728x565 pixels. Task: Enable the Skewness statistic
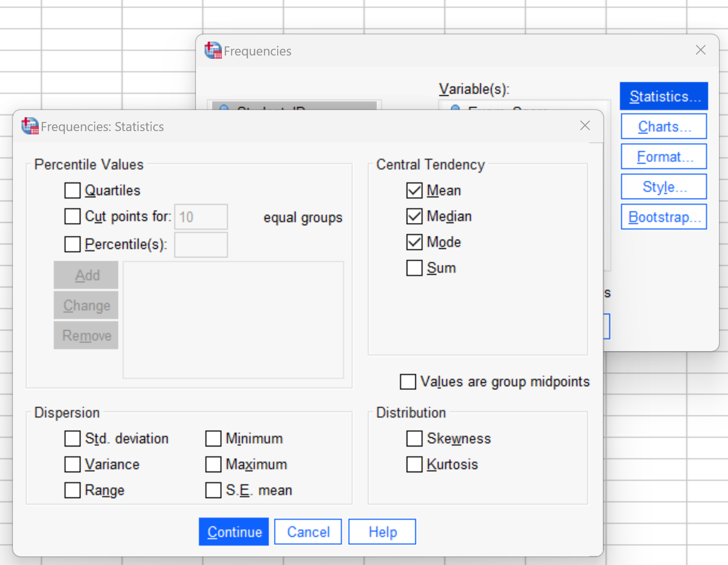click(414, 438)
